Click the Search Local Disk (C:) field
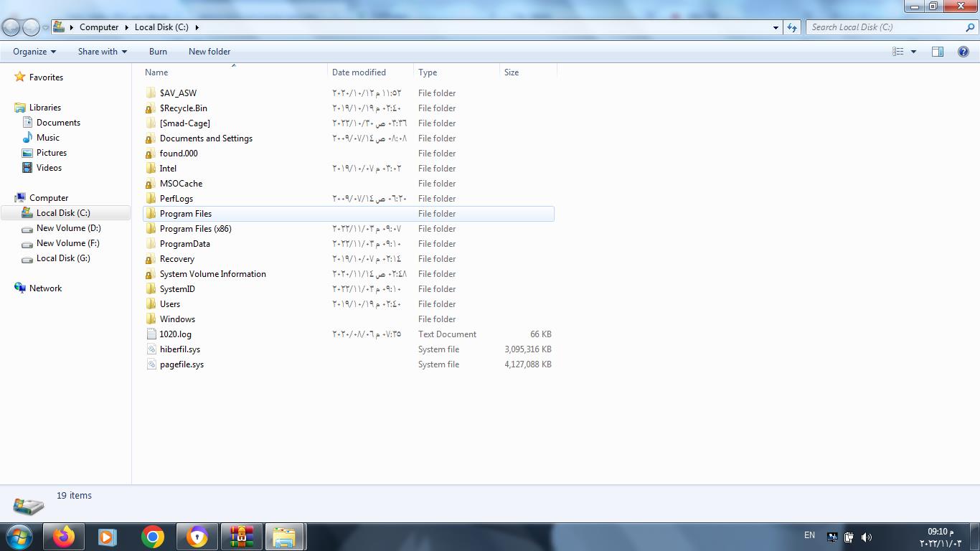980x551 pixels. click(886, 27)
